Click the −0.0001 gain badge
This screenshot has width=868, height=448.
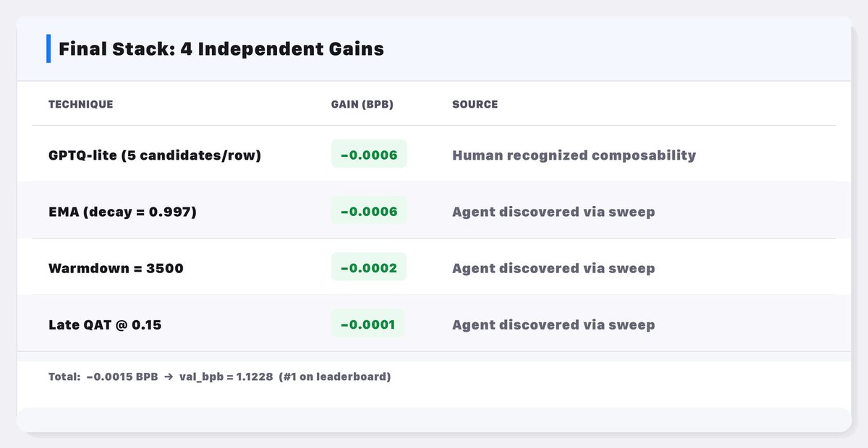point(367,324)
